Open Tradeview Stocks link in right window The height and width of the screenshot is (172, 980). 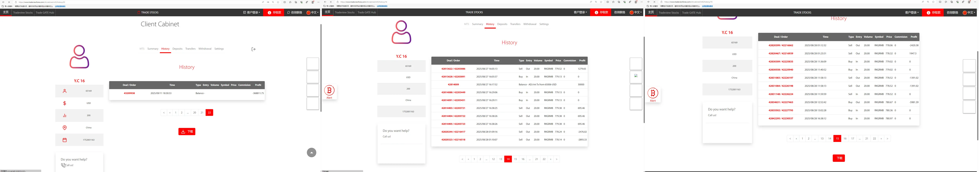click(669, 13)
